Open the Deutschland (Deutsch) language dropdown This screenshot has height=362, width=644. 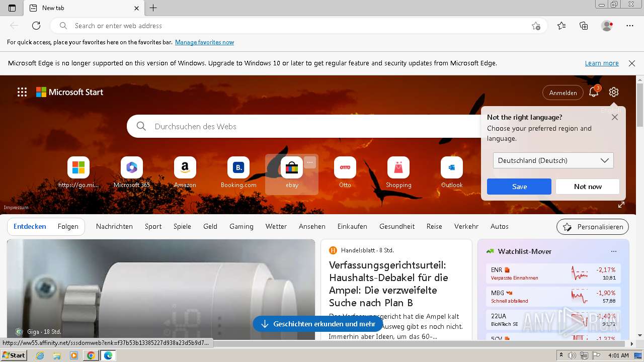pyautogui.click(x=553, y=160)
